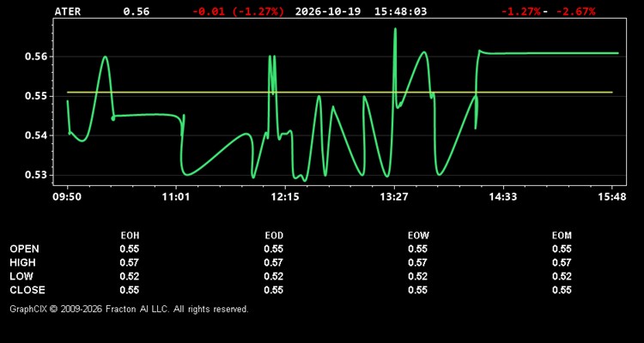The height and width of the screenshot is (343, 644).
Task: Click the EOH CLOSE value 0.55
Action: (x=130, y=290)
